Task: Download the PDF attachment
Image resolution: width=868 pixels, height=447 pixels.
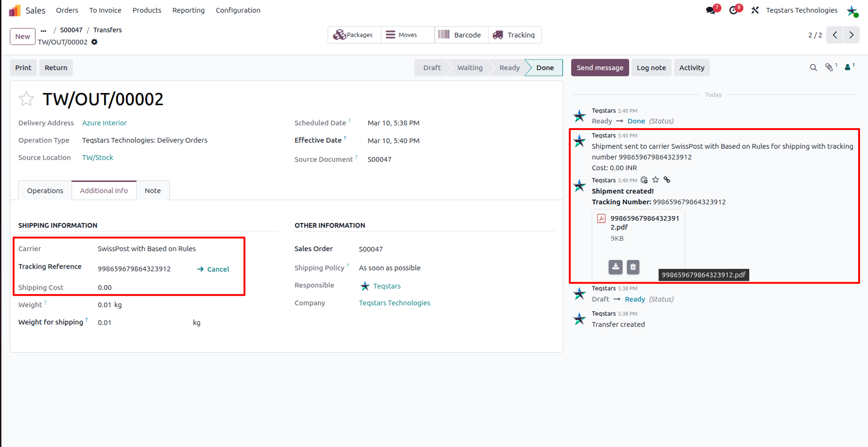Action: (616, 267)
